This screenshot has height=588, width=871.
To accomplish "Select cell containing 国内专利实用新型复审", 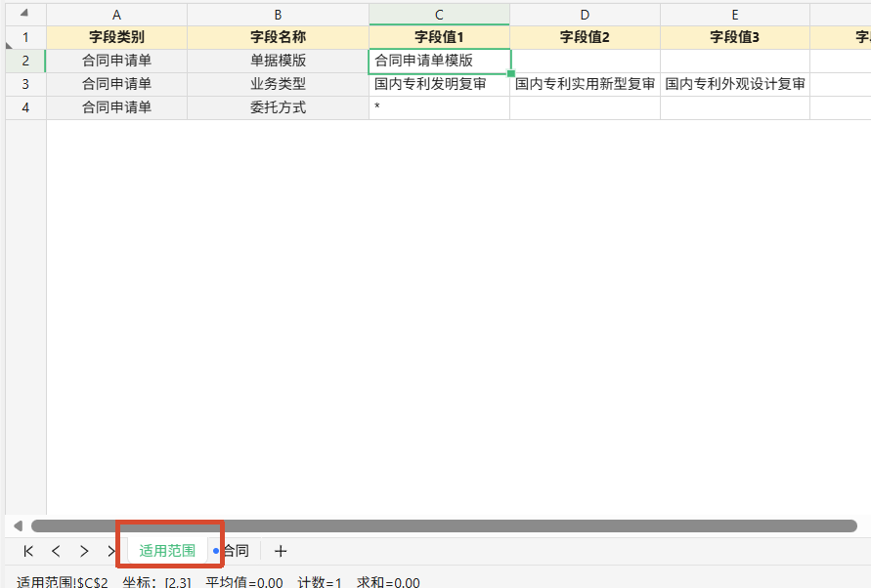I will [x=585, y=84].
